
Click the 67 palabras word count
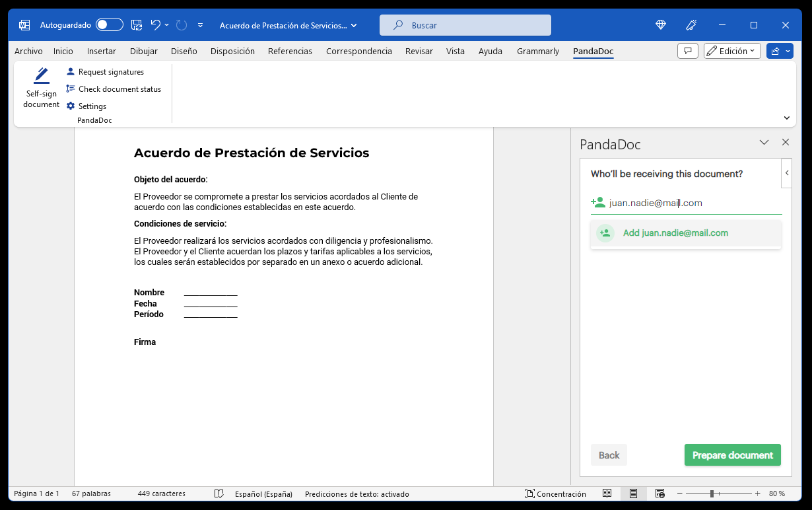[91, 493]
